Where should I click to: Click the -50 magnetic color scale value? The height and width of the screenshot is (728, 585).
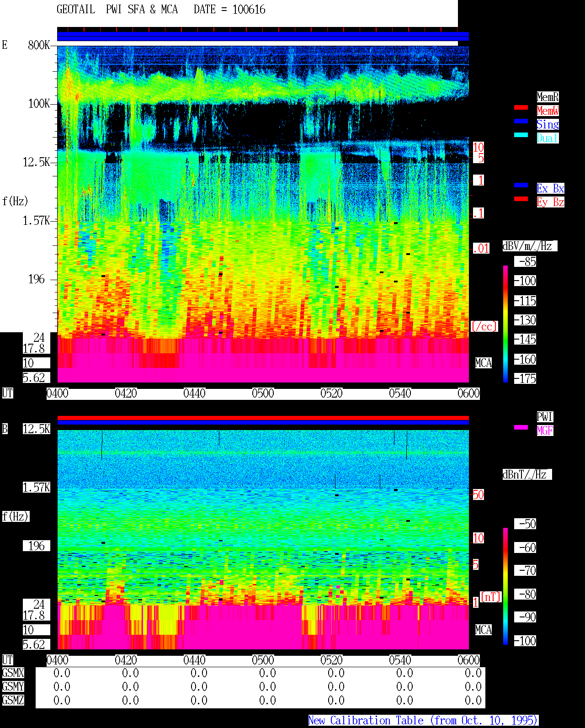click(x=525, y=524)
